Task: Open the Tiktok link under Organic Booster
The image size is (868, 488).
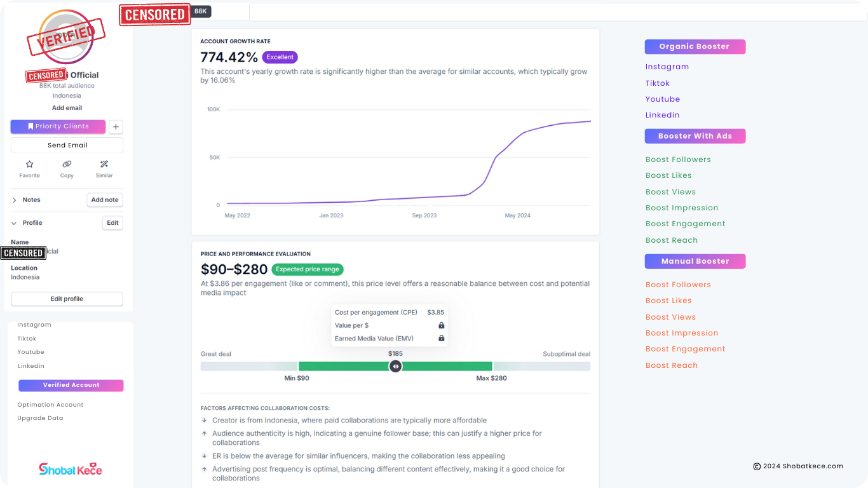Action: click(657, 83)
